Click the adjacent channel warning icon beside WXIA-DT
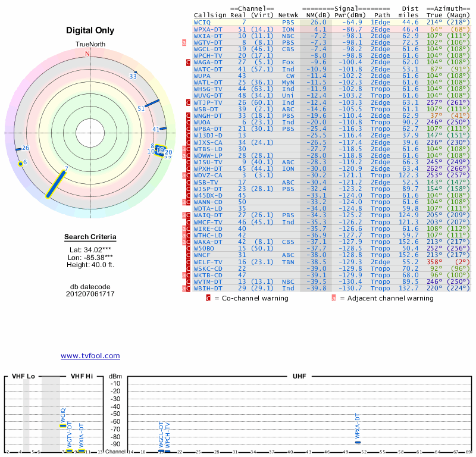The image size is (476, 457). pyautogui.click(x=184, y=42)
